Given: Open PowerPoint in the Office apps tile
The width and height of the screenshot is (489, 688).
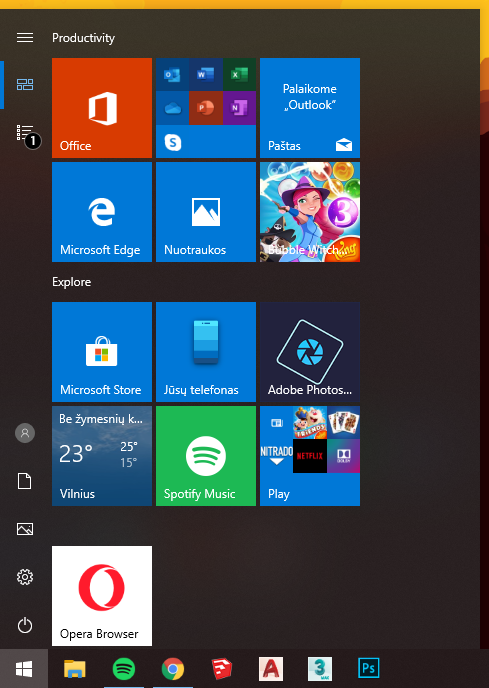Looking at the screenshot, I should [x=206, y=108].
